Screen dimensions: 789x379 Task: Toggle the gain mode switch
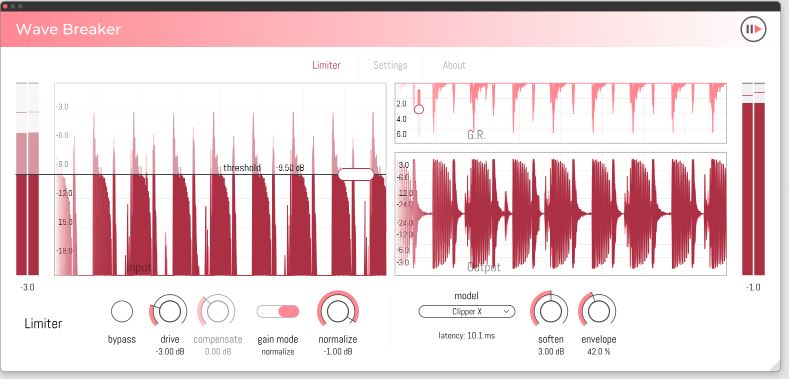pos(278,312)
